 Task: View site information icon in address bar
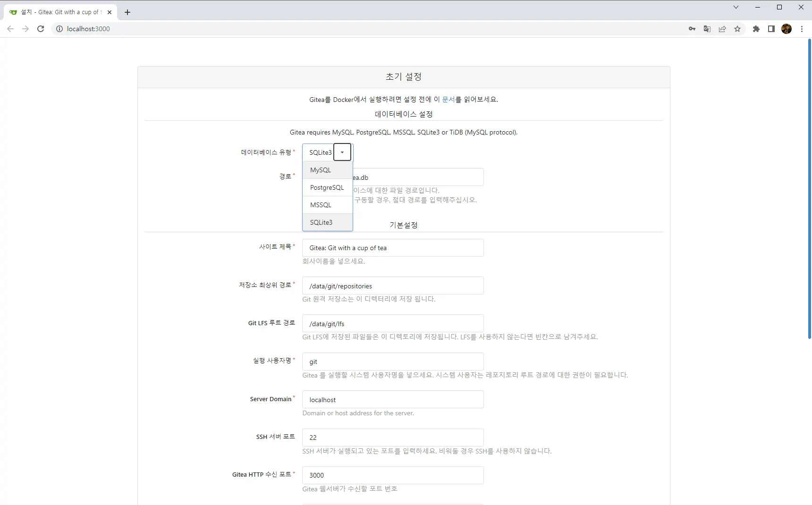pos(59,29)
